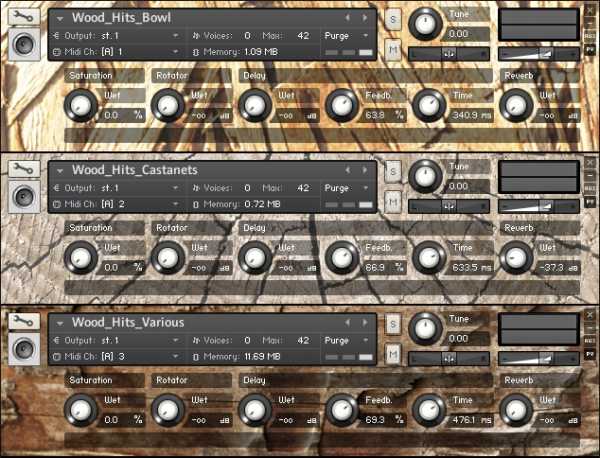Go to previous instrument from Wood_Hits_Castanets
The image size is (600, 458).
347,170
